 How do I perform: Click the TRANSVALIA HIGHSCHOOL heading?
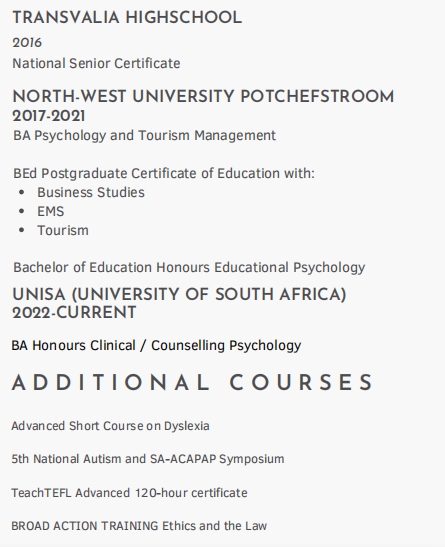[127, 18]
